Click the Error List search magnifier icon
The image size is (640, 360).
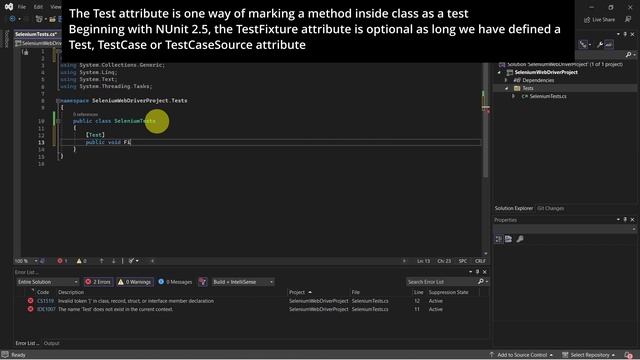[x=481, y=282]
